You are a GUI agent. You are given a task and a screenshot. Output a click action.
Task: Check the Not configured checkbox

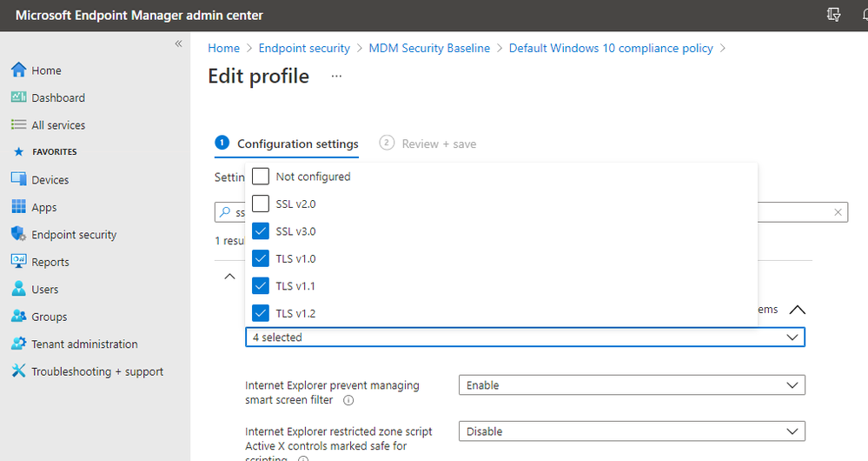pos(261,177)
